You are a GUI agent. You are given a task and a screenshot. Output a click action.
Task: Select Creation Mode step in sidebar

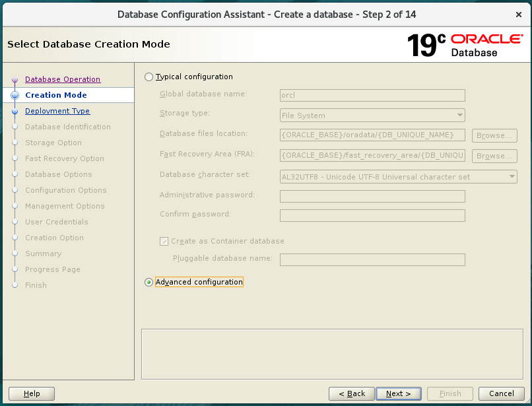[x=56, y=95]
